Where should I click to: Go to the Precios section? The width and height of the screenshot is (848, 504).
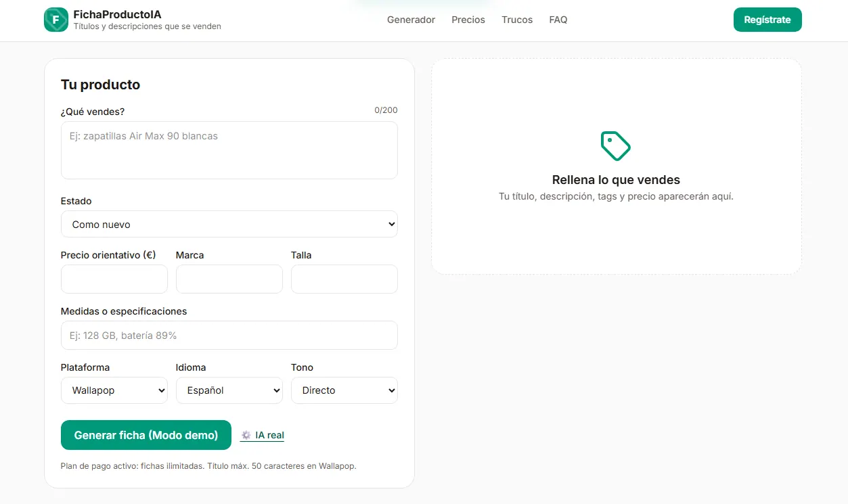468,20
